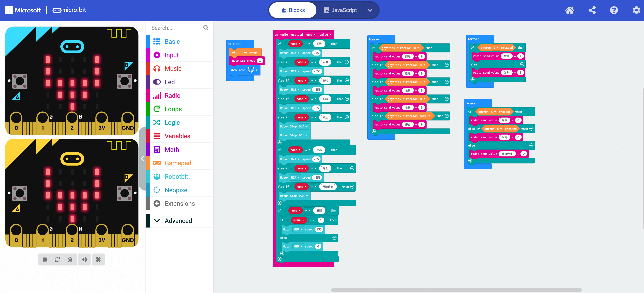Remove else-if 停止 branch in radio block
644x293 pixels.
coord(347,117)
